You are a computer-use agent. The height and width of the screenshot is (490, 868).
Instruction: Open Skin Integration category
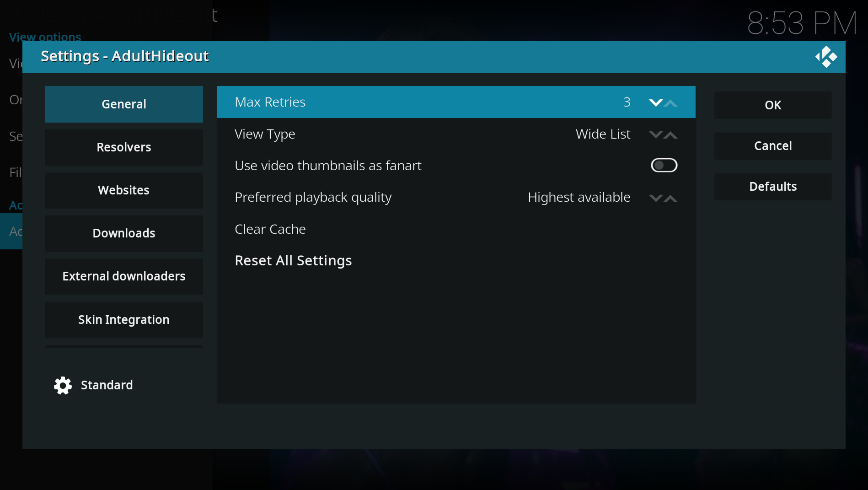(x=124, y=319)
